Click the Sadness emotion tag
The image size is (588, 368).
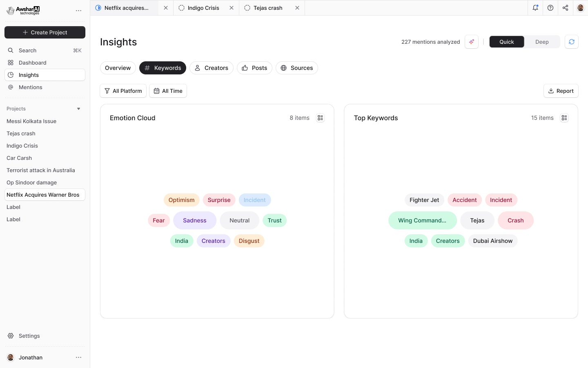[195, 220]
